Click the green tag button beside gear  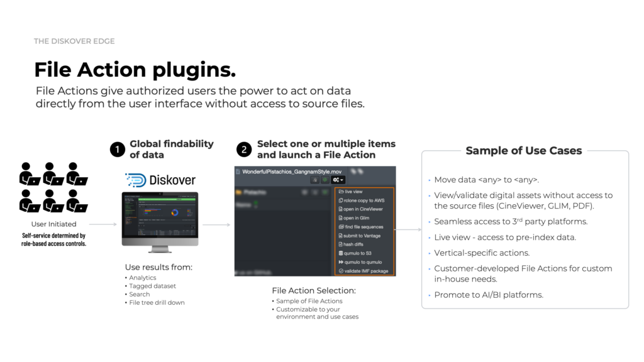pyautogui.click(x=325, y=180)
